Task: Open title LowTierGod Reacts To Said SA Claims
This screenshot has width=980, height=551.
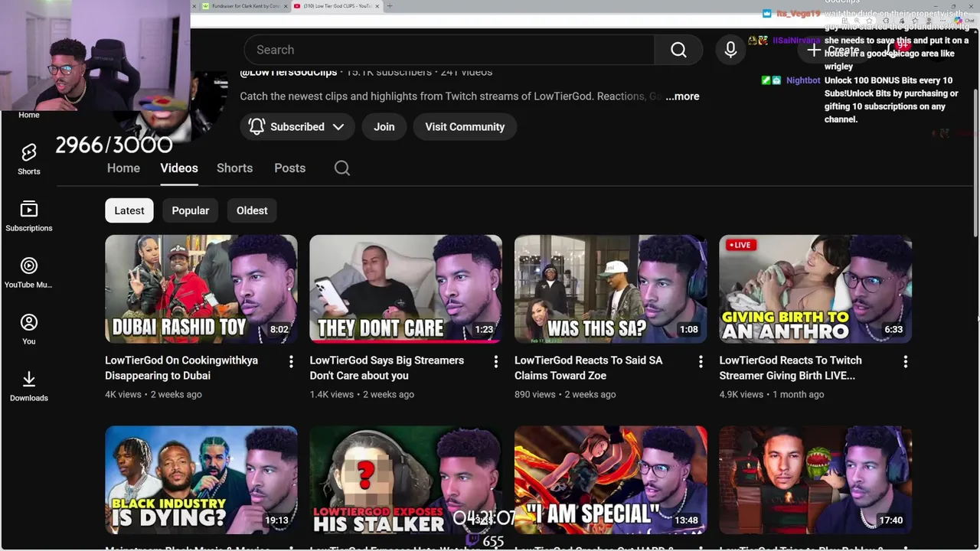Action: pos(589,368)
